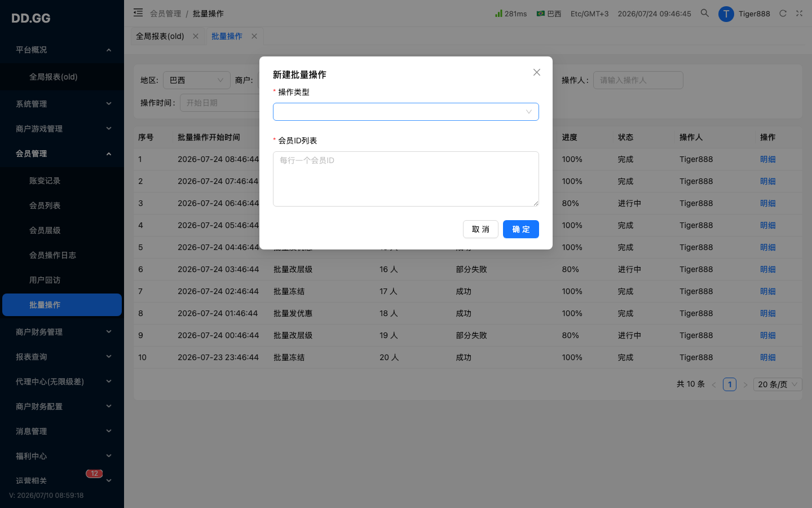The width and height of the screenshot is (812, 508).
Task: Click the 确定 button
Action: click(x=521, y=229)
